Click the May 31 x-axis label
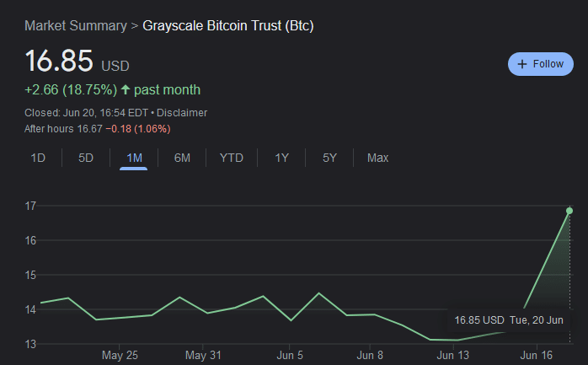Image resolution: width=588 pixels, height=365 pixels. 203,355
